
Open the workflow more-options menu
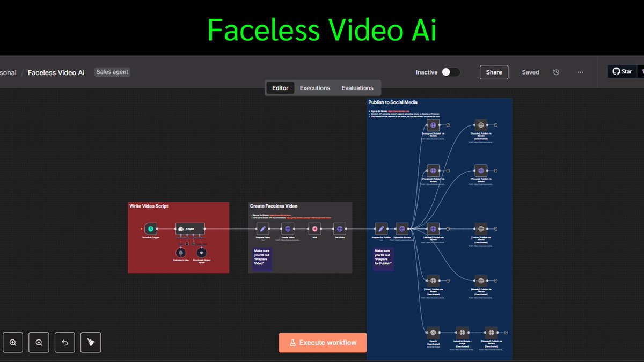tap(580, 72)
